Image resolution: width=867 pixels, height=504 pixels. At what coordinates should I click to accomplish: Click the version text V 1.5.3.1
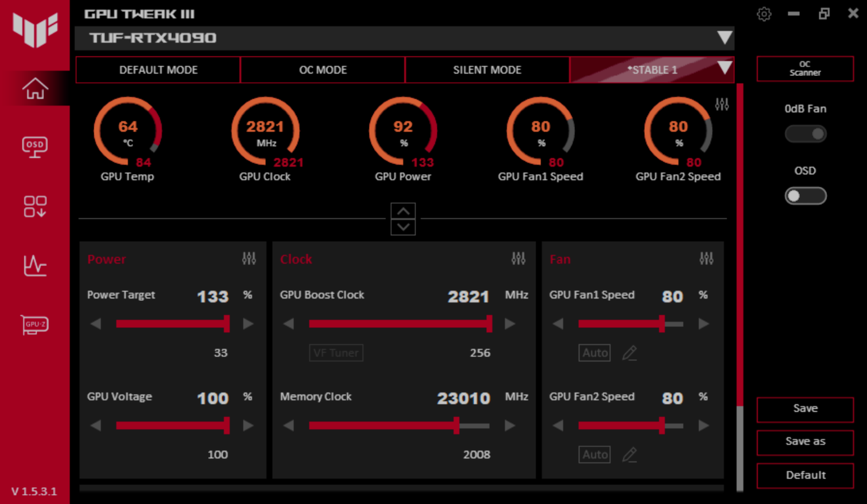coord(34,492)
